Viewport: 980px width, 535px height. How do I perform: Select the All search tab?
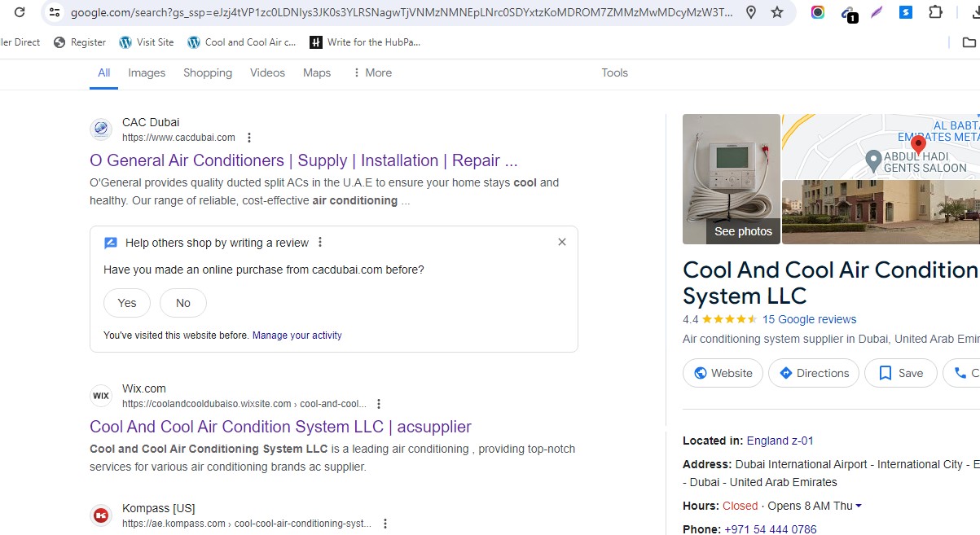(x=104, y=72)
